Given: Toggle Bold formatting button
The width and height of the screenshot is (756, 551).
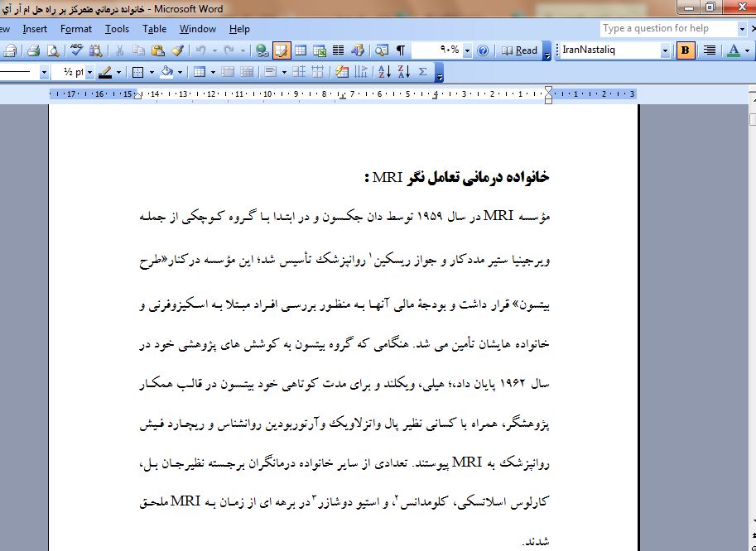Looking at the screenshot, I should [686, 50].
